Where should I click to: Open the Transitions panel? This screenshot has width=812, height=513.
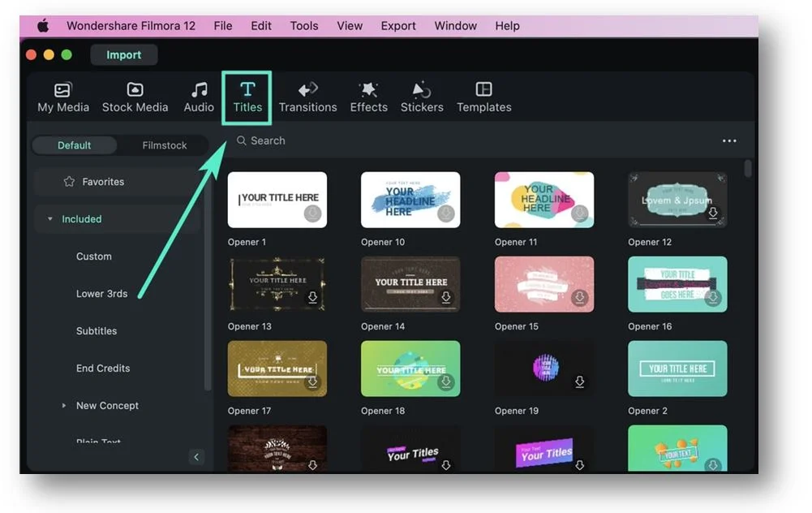[x=308, y=97]
